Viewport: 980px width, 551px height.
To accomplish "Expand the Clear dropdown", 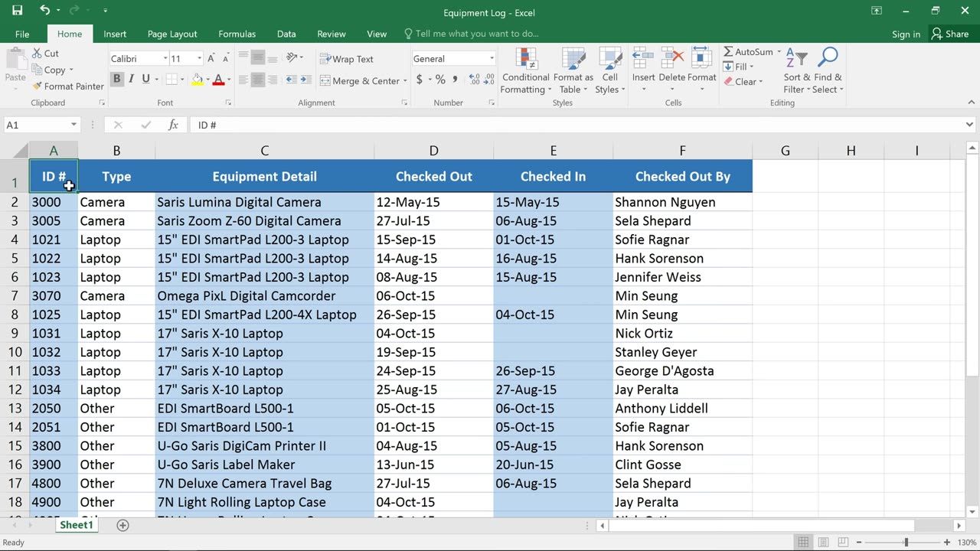I will click(760, 82).
